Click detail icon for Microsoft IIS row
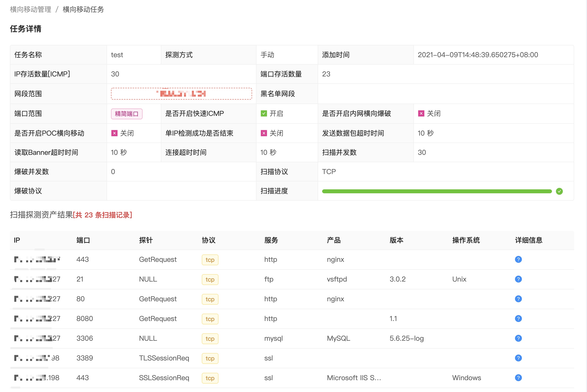The image size is (587, 392). pos(518,378)
